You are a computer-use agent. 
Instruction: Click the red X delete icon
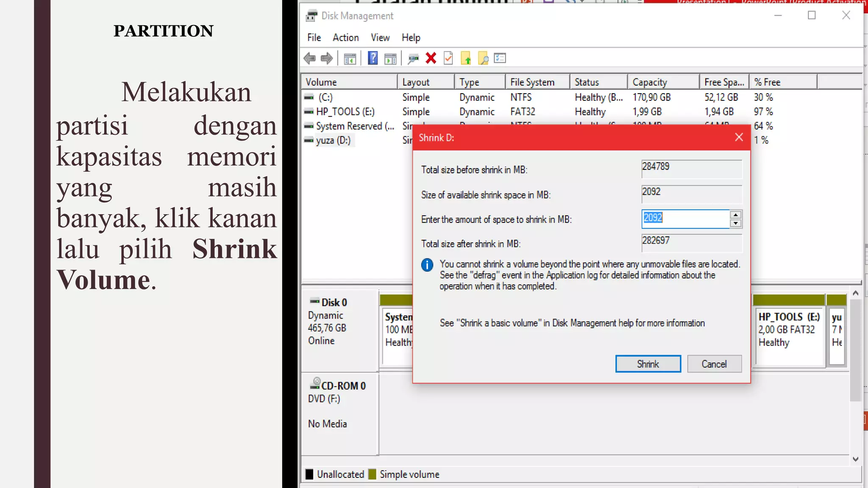coord(431,58)
